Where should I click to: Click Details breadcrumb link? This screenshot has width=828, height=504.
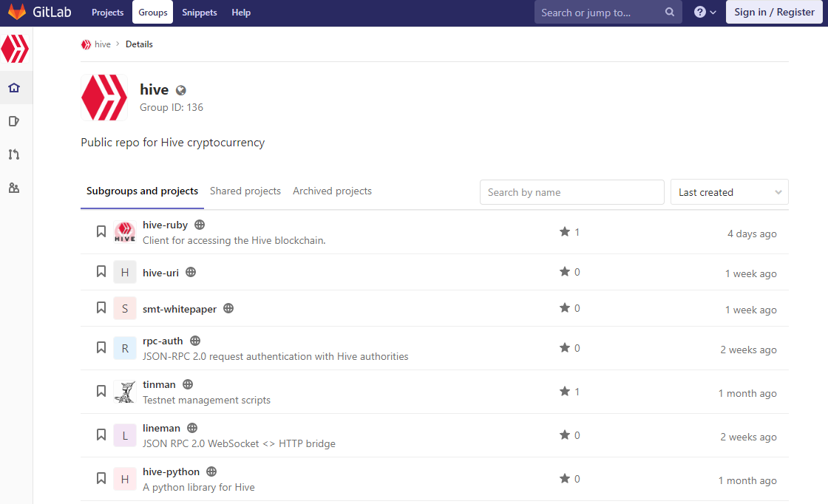tap(140, 44)
